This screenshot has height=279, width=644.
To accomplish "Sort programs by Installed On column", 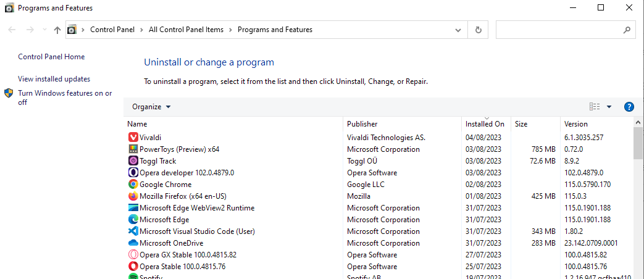I will coord(485,124).
